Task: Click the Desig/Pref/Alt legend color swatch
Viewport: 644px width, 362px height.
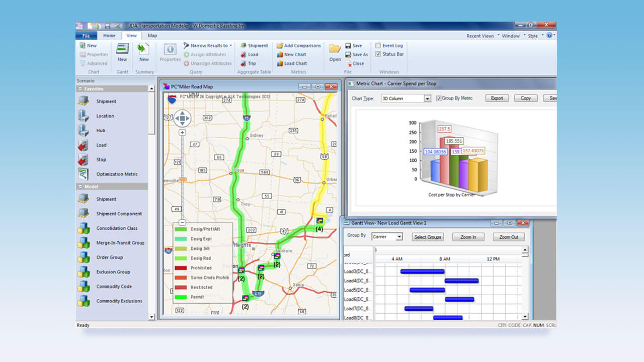Action: point(181,229)
